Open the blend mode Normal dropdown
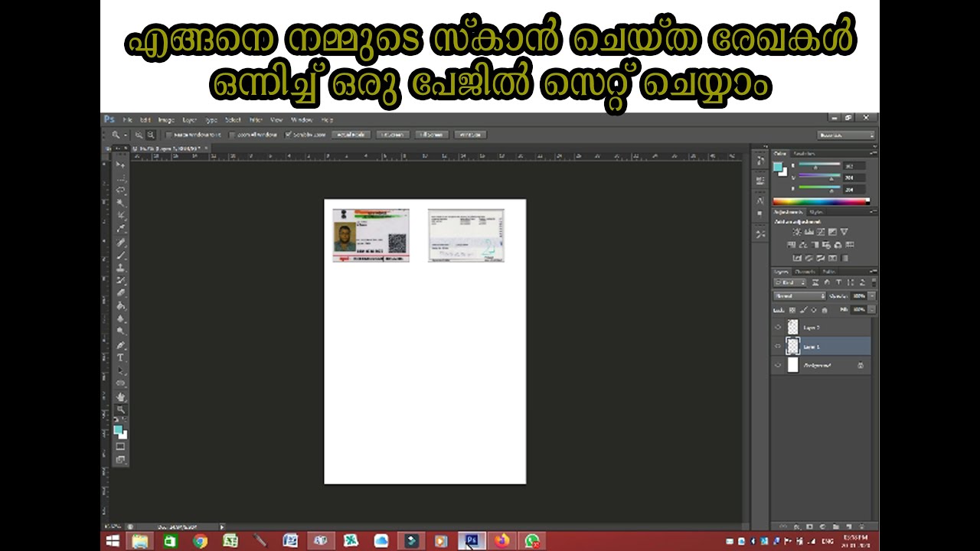 pyautogui.click(x=799, y=296)
